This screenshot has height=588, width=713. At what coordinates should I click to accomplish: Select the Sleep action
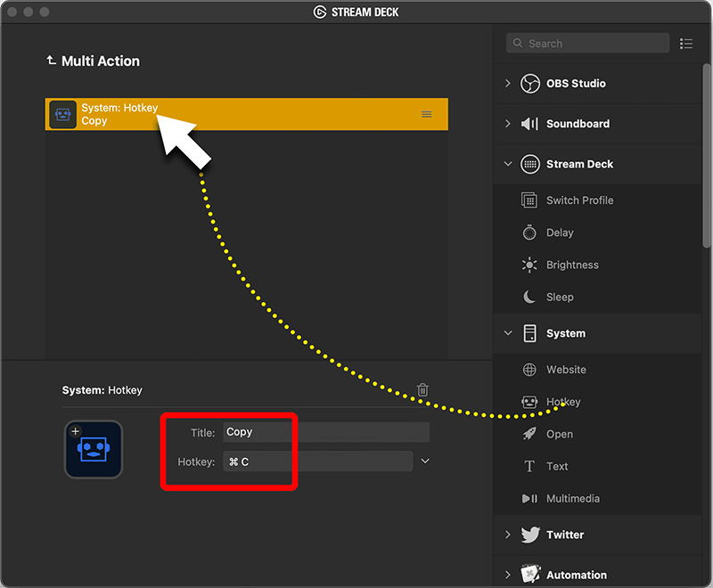(560, 298)
